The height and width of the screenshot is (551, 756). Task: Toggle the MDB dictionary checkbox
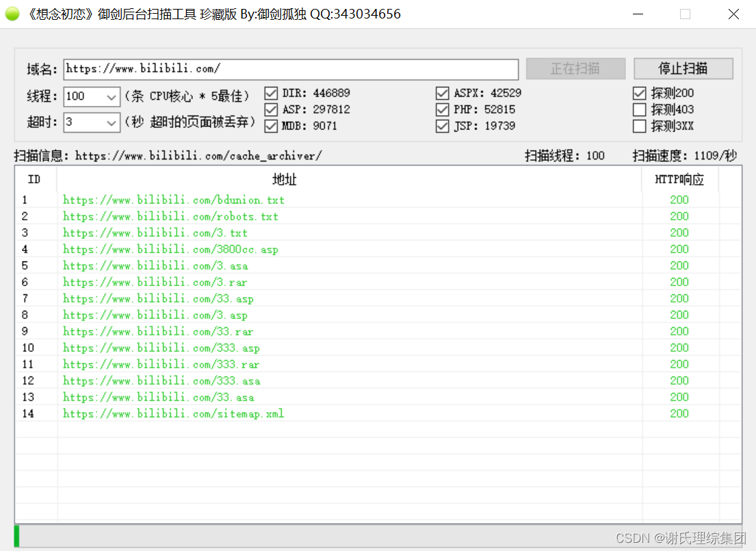tap(271, 126)
